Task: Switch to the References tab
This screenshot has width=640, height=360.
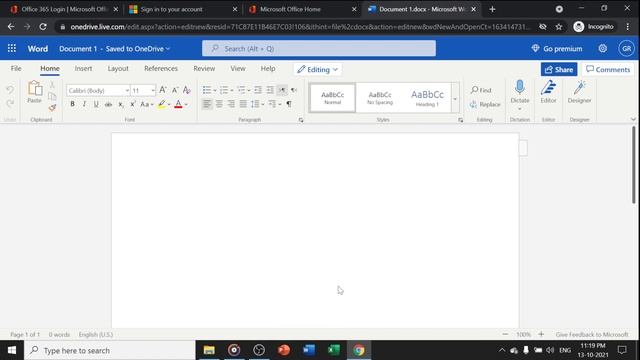Action: coord(161,69)
